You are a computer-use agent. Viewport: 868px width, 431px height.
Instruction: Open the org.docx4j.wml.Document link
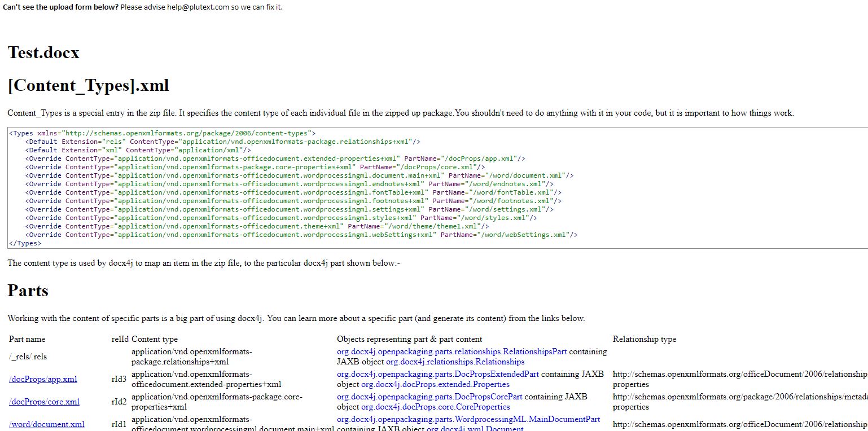pyautogui.click(x=476, y=429)
